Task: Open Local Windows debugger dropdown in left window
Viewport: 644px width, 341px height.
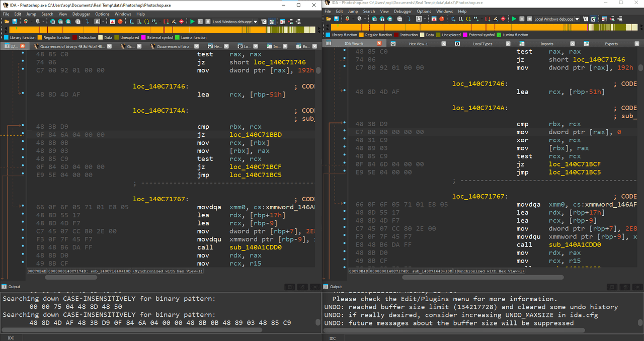Action: 255,21
